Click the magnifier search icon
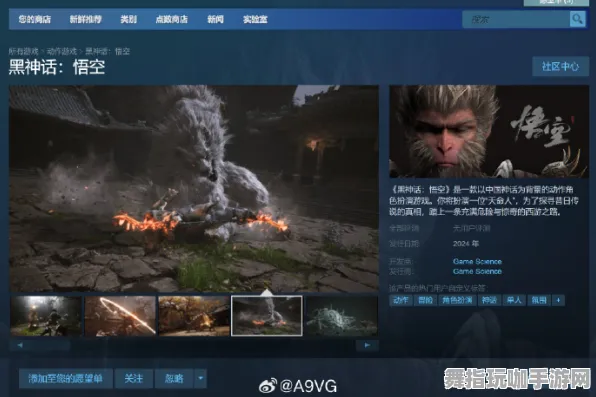596x397 pixels. pos(577,19)
